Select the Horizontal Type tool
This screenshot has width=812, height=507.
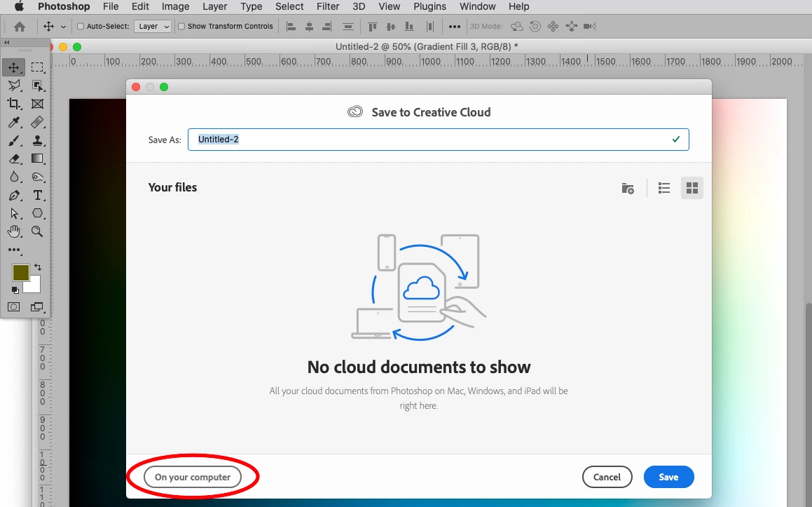(x=36, y=196)
